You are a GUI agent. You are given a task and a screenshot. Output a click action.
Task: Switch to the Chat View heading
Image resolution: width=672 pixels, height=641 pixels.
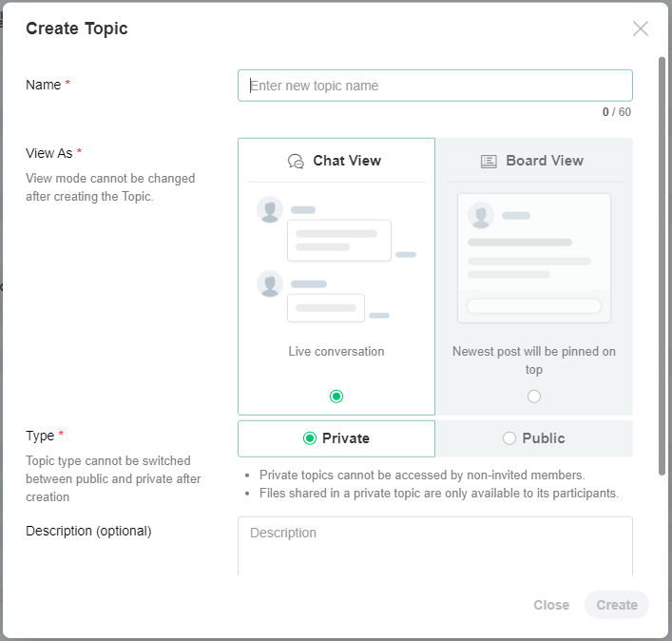(346, 161)
